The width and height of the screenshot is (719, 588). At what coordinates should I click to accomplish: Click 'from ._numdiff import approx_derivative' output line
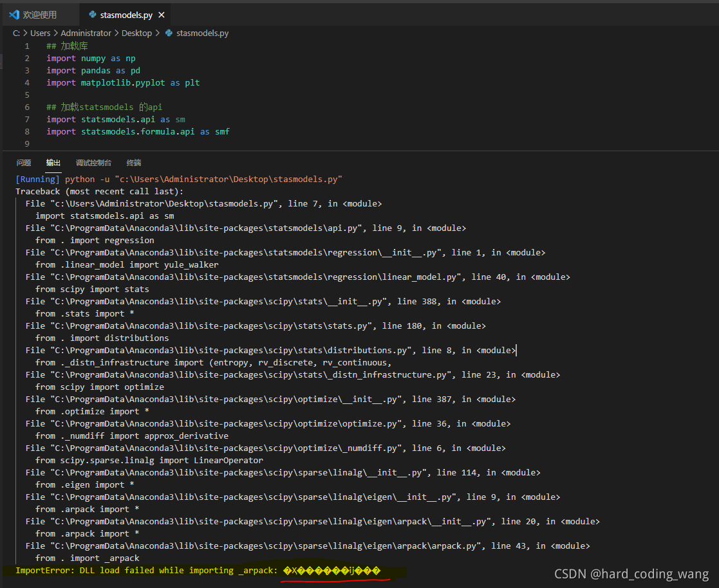[x=132, y=436]
